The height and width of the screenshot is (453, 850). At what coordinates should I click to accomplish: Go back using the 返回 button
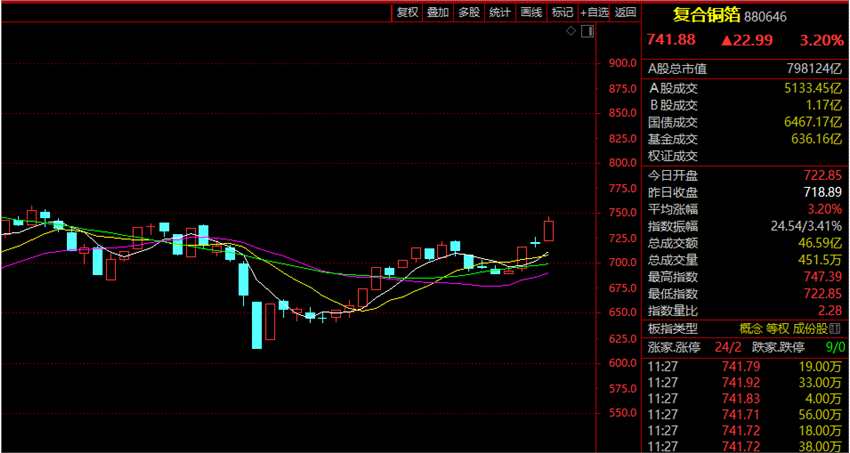point(626,12)
